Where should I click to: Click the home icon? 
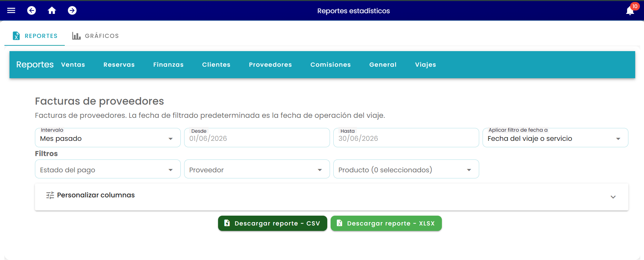pos(52,10)
